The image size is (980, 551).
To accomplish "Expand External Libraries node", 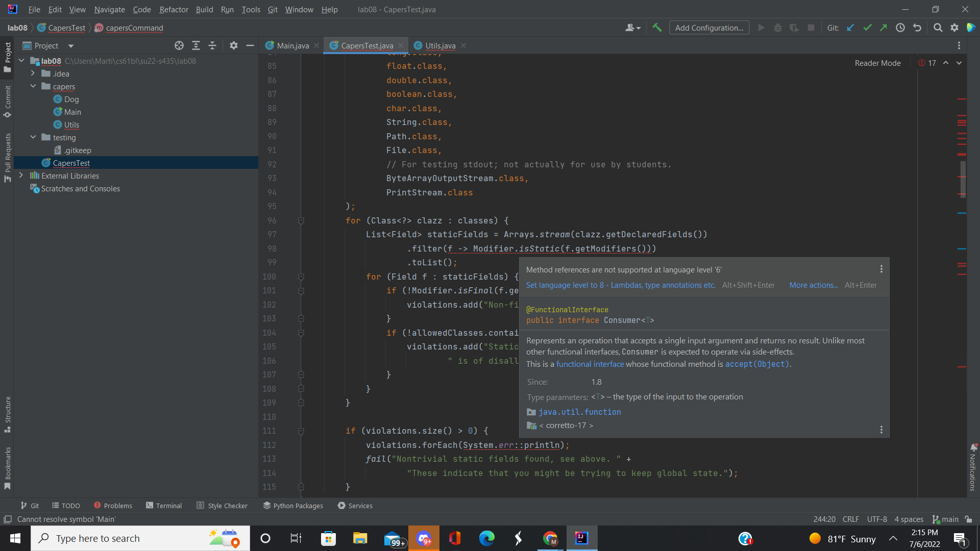I will pyautogui.click(x=21, y=175).
